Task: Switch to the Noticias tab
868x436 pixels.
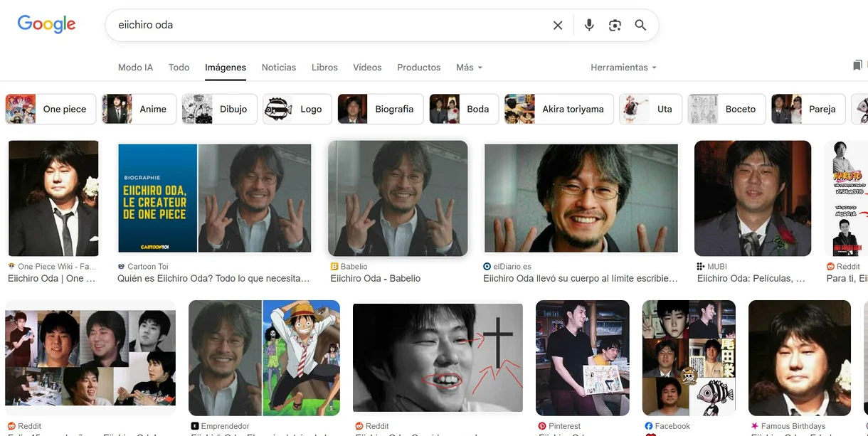Action: [x=278, y=67]
